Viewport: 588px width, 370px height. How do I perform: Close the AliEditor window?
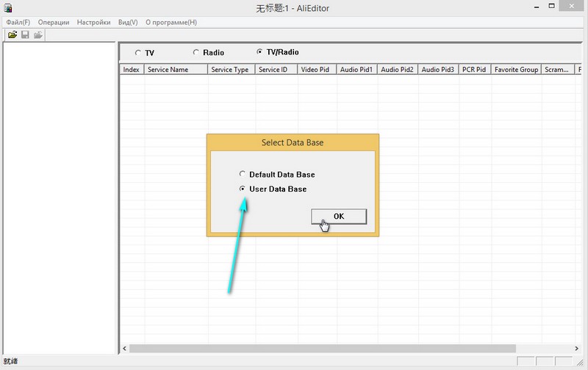tap(572, 6)
